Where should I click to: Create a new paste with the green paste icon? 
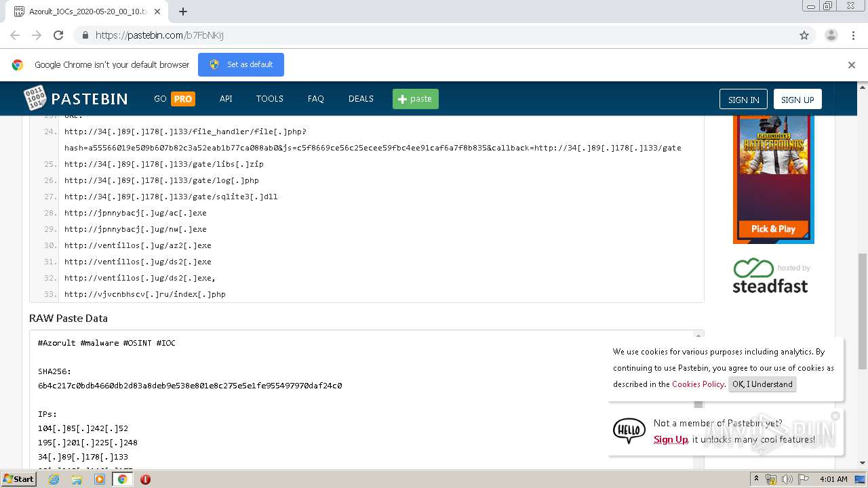pos(415,98)
